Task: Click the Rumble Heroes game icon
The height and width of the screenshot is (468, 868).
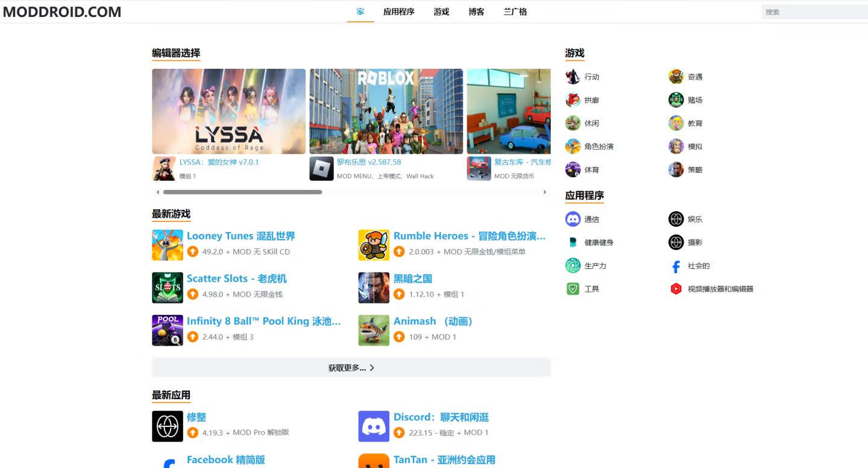Action: (x=374, y=245)
